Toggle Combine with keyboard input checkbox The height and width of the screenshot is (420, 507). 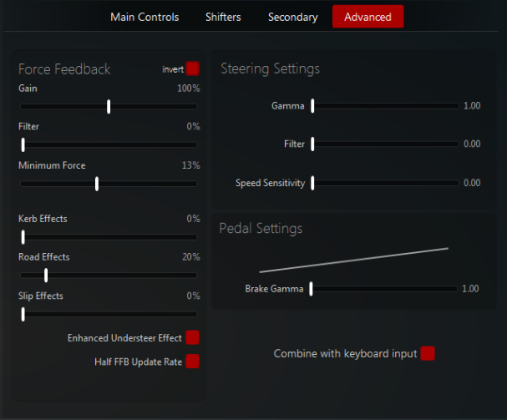428,353
